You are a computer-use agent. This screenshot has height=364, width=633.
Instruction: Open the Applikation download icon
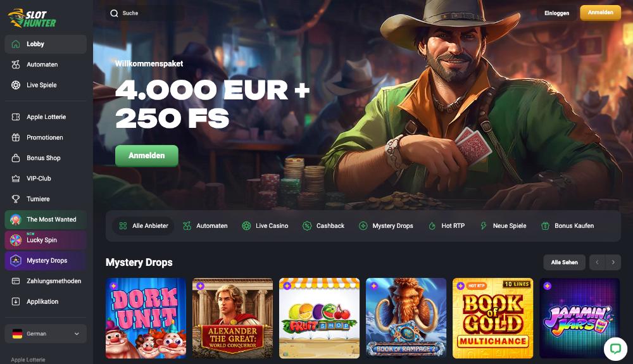coord(16,301)
